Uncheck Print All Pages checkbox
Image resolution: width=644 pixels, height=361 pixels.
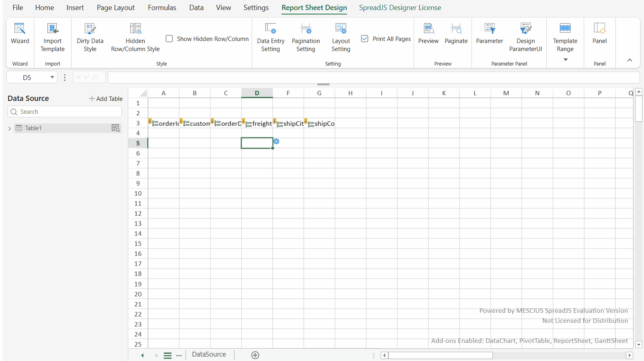tap(365, 39)
